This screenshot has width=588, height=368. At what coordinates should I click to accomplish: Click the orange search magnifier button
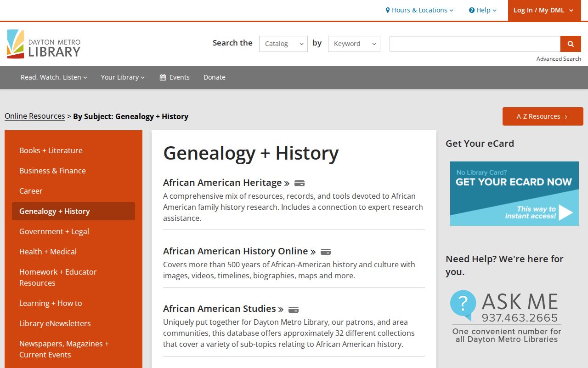tap(571, 44)
